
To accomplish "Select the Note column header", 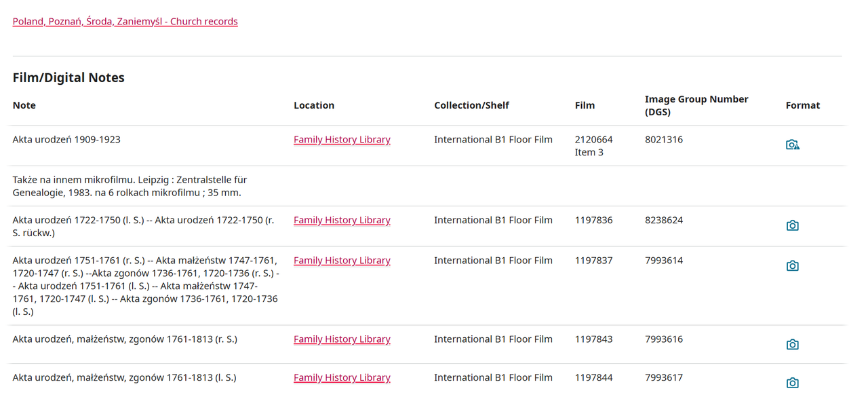I will (24, 105).
